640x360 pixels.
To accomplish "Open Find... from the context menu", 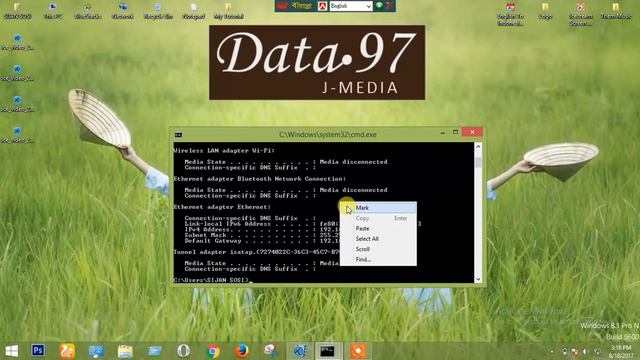I will (378, 259).
